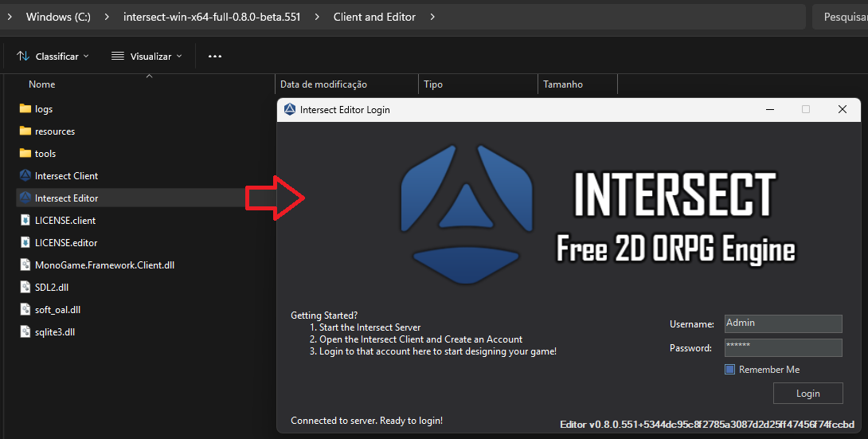Expand the chevron before Windows (C:)
Screen dimensions: 868x439
[x=10, y=18]
